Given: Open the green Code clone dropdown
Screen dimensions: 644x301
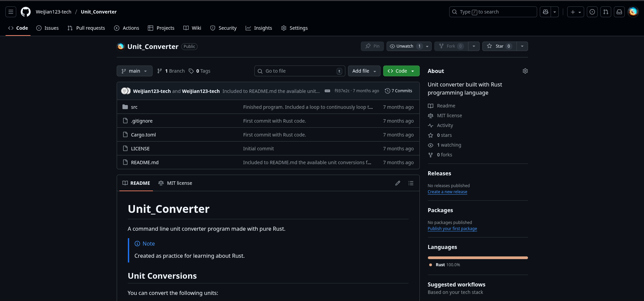Looking at the screenshot, I should tap(401, 71).
